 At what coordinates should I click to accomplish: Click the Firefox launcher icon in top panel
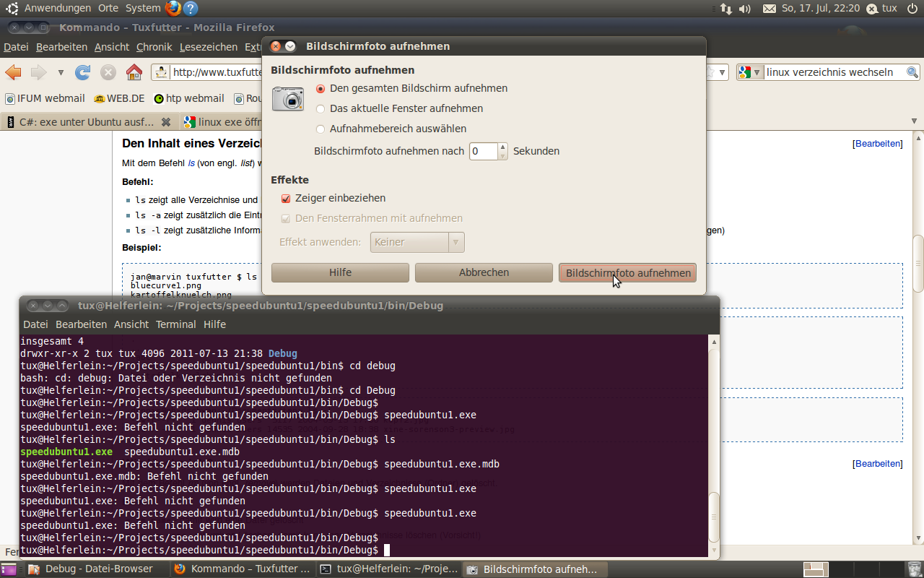[173, 9]
